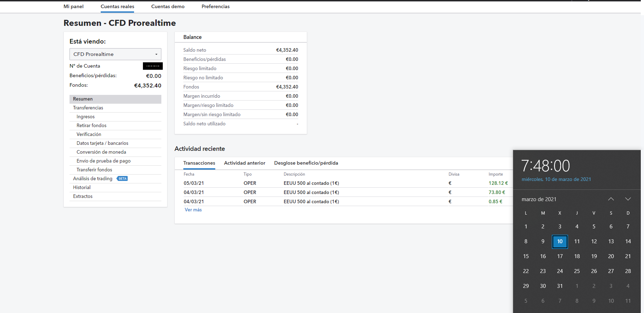
Task: Open Retirar fondos in the sidebar
Action: (x=91, y=126)
